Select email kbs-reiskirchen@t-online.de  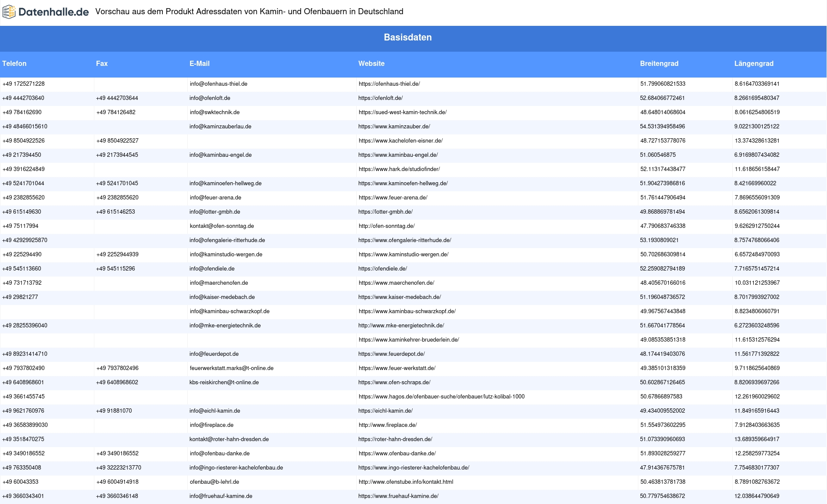coord(224,383)
